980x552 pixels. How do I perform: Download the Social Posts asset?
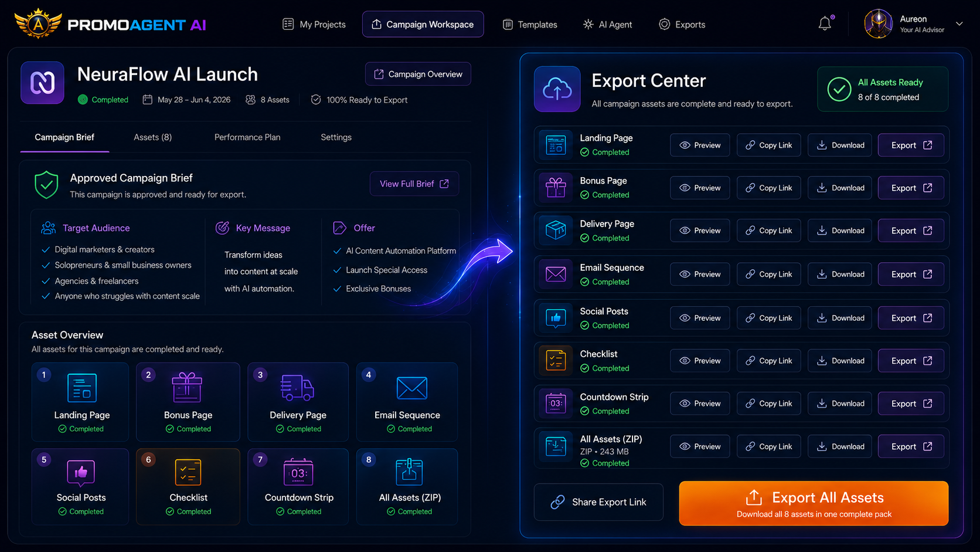point(840,318)
